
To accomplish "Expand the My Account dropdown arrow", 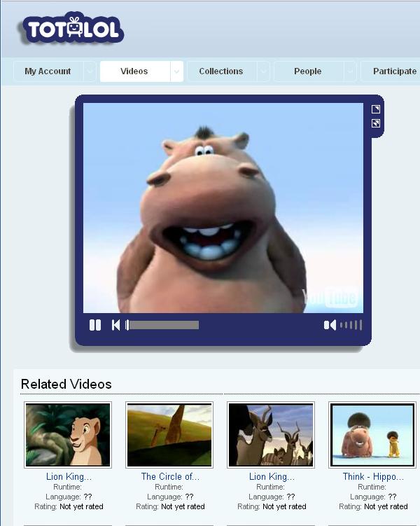I will (90, 71).
